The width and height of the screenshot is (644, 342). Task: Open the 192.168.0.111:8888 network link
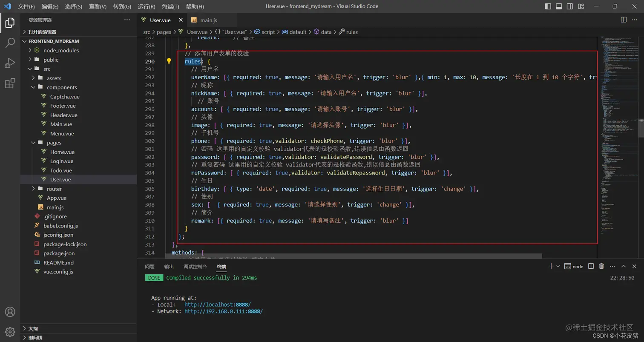tap(224, 311)
